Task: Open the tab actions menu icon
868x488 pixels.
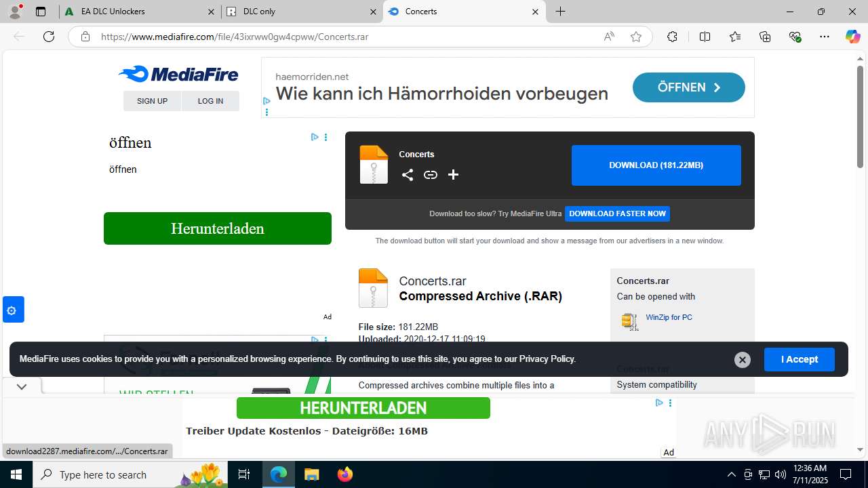Action: [x=41, y=12]
